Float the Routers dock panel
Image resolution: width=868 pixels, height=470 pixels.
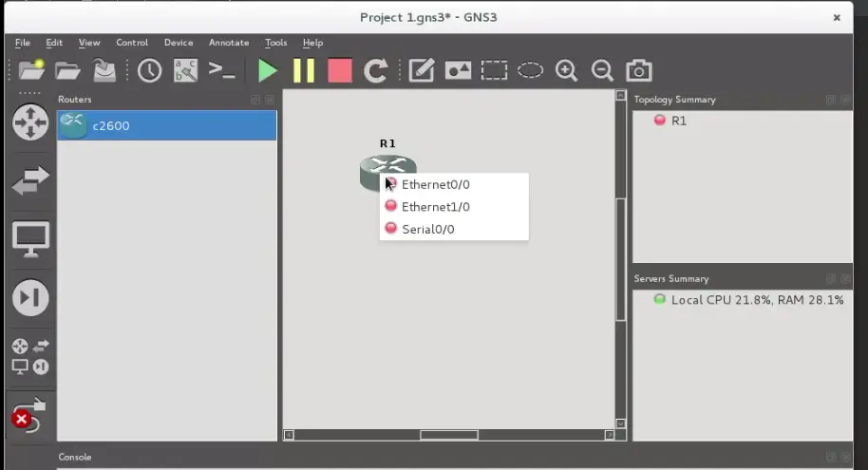255,100
